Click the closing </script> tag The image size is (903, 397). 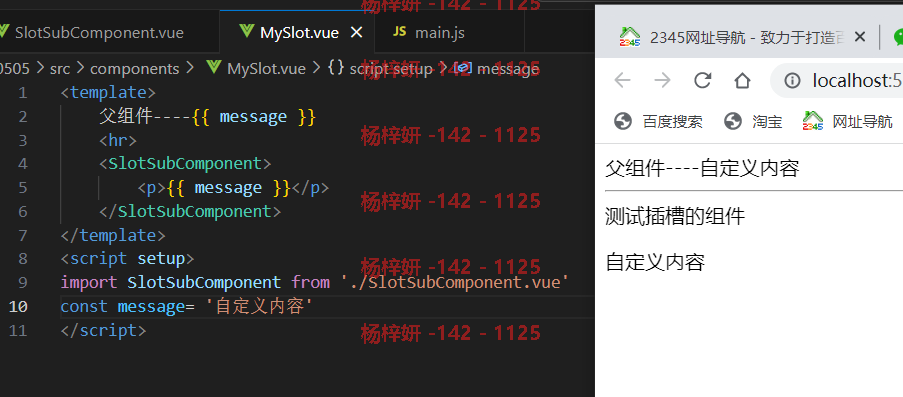103,330
